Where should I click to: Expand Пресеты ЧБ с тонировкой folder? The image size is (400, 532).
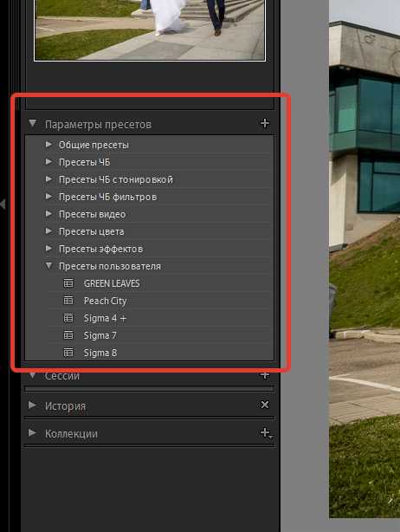tap(48, 179)
